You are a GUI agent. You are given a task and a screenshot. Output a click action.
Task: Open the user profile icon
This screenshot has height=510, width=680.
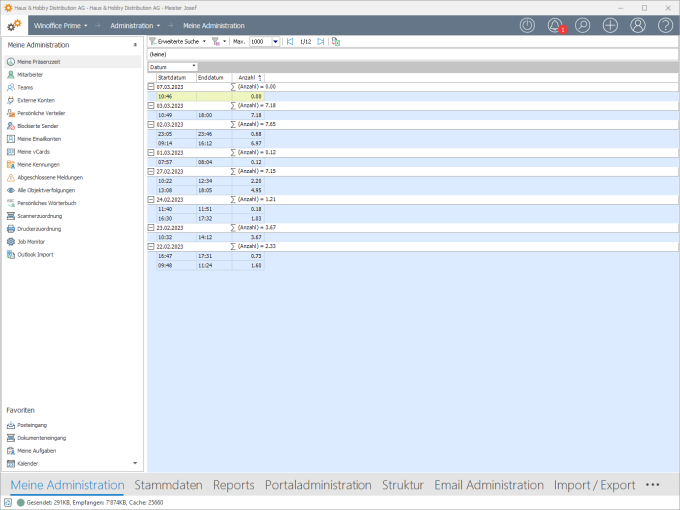(637, 25)
